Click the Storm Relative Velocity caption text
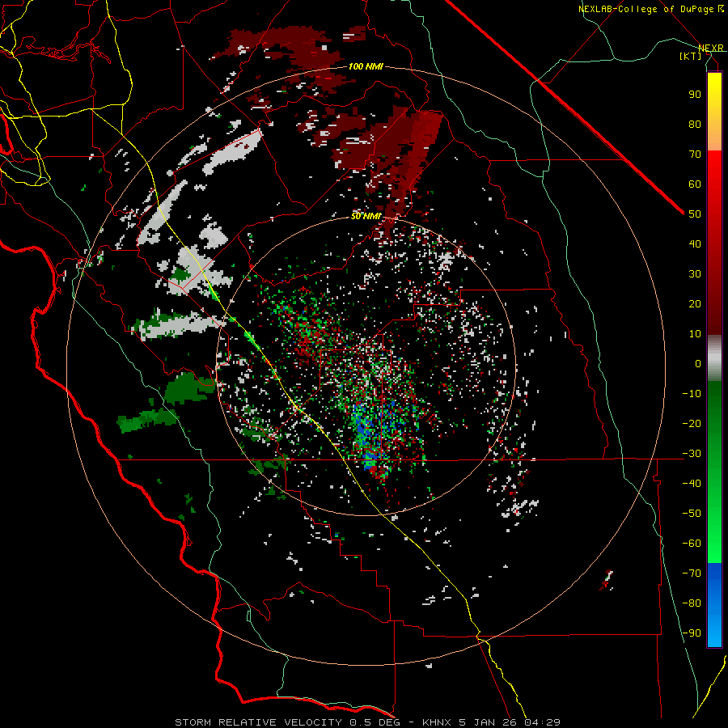The image size is (728, 728). point(367,722)
